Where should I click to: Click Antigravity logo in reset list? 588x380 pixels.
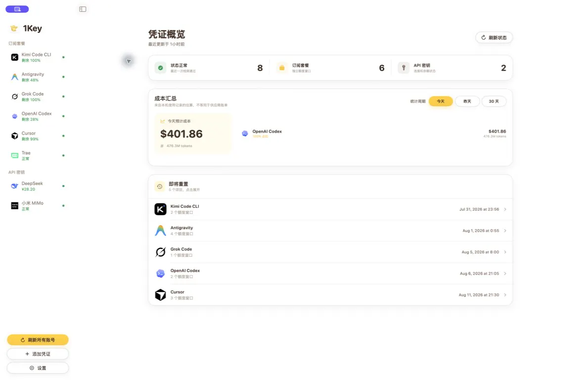coord(161,231)
